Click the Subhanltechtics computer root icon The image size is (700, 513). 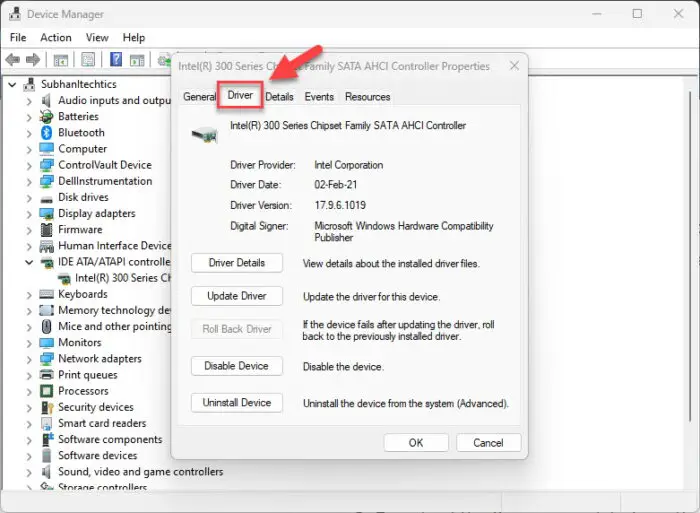tap(29, 84)
